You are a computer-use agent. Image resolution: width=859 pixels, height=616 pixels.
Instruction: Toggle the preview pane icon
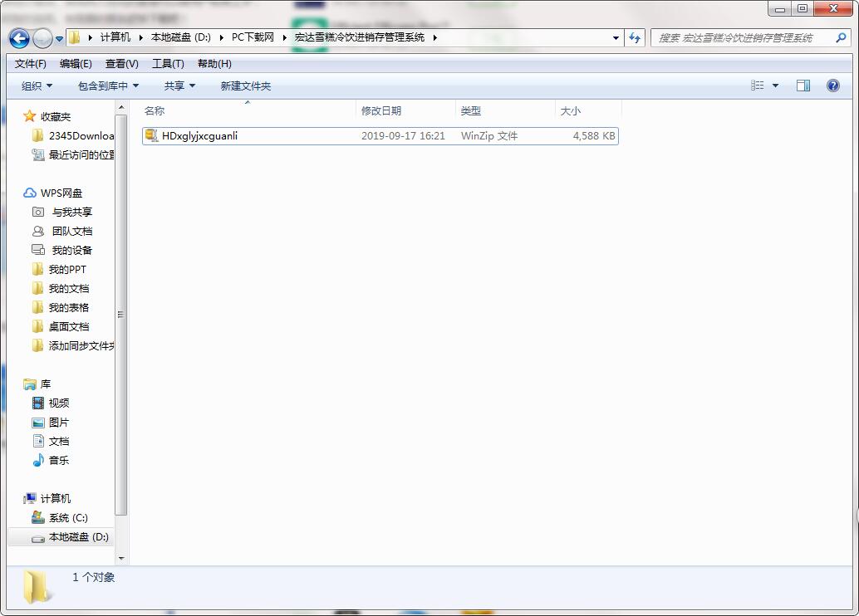coord(803,86)
